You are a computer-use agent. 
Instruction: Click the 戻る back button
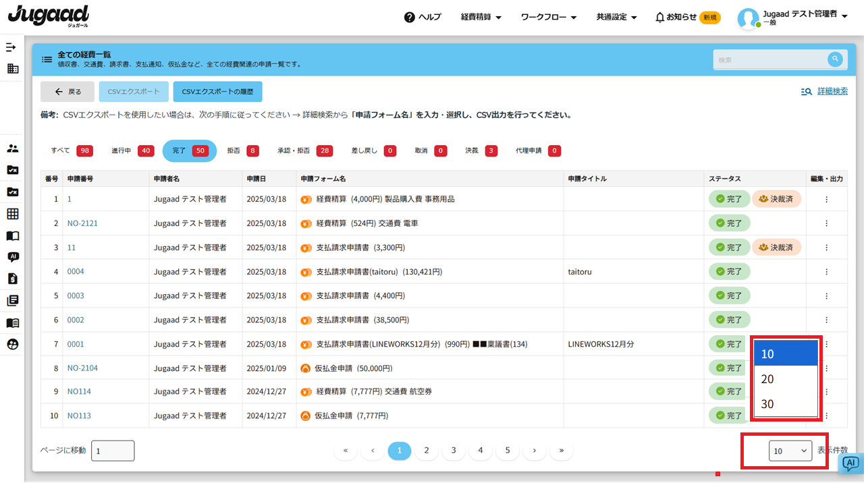point(67,92)
